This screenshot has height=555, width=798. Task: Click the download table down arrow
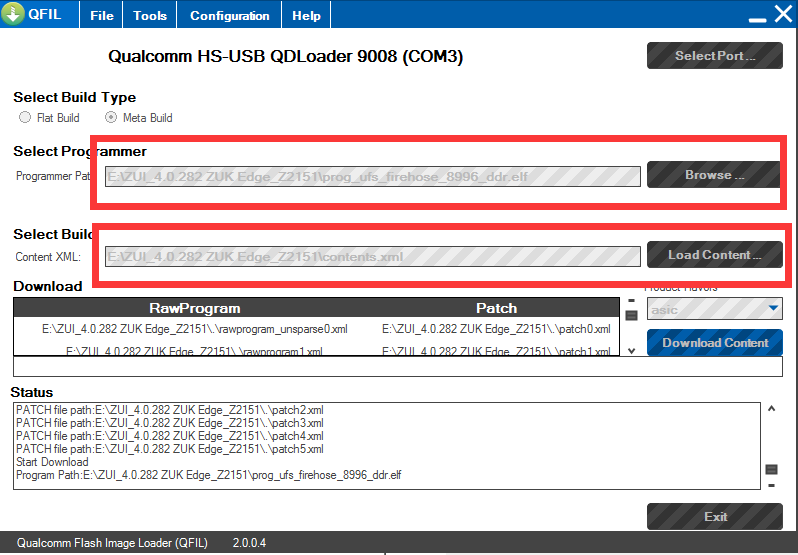coord(632,351)
